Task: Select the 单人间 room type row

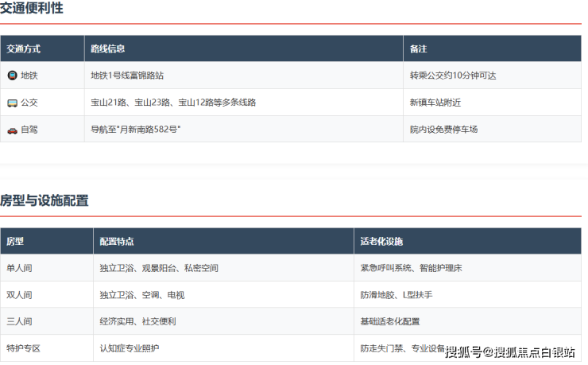Action: point(20,268)
